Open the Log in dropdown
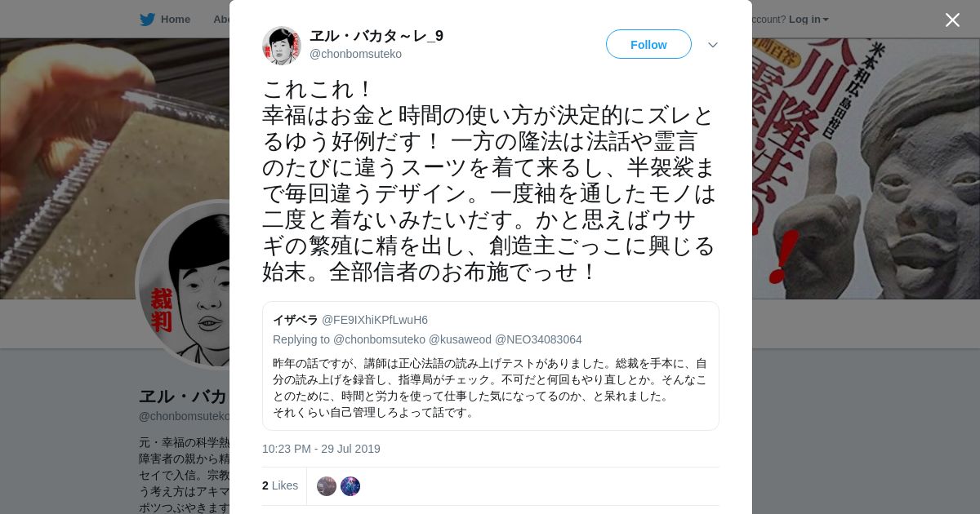The height and width of the screenshot is (514, 980). (808, 19)
